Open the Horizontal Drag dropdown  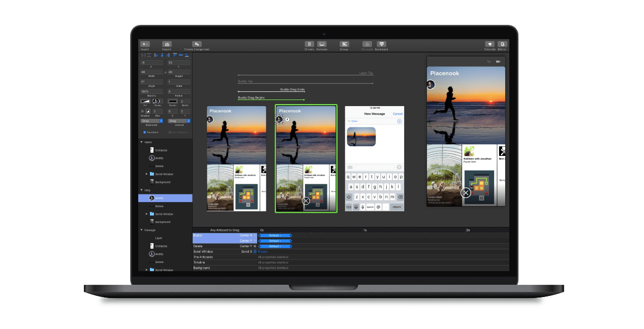[151, 120]
